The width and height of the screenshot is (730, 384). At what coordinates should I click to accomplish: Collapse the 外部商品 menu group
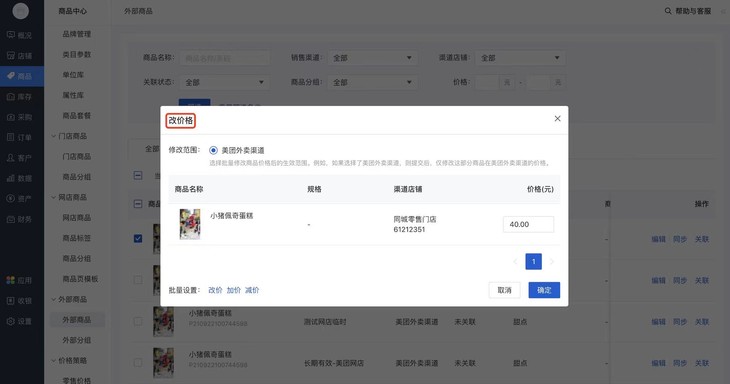point(54,299)
